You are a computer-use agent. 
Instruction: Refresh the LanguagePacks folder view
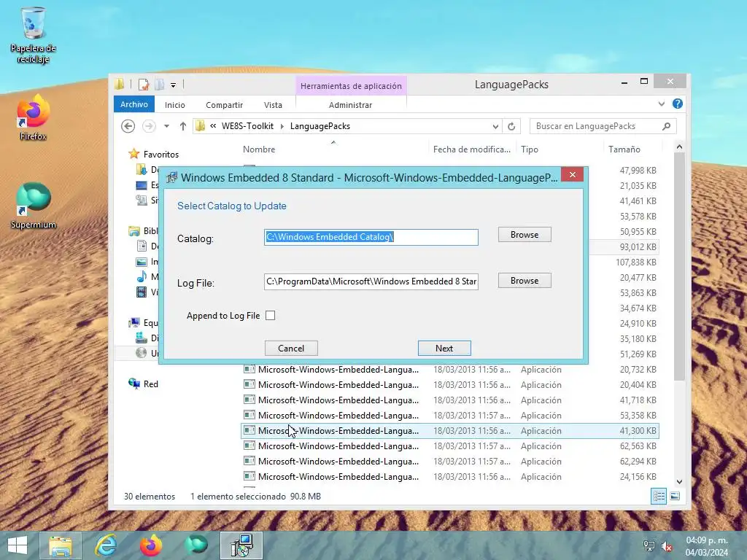[x=511, y=126]
